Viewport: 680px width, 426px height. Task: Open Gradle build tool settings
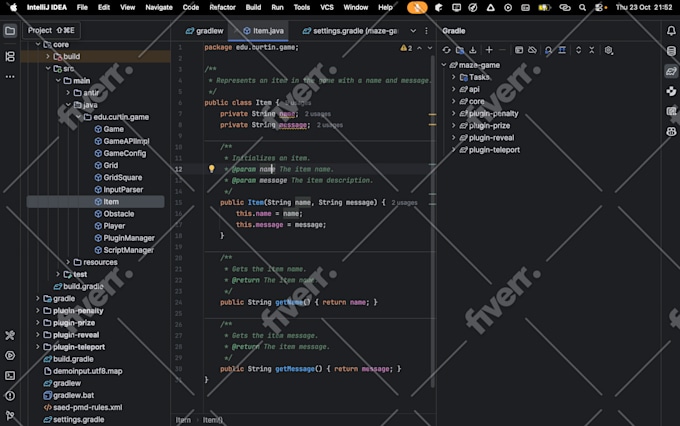pyautogui.click(x=609, y=50)
